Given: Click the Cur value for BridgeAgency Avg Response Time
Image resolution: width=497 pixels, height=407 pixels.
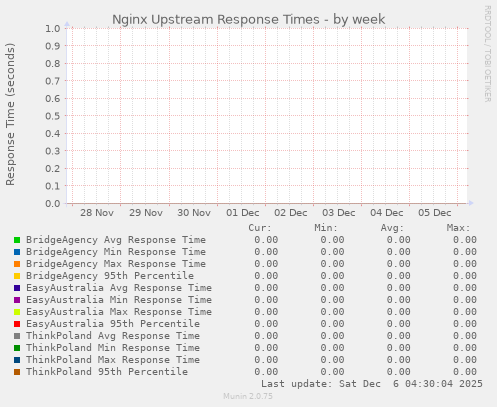Looking at the screenshot, I should point(266,240).
